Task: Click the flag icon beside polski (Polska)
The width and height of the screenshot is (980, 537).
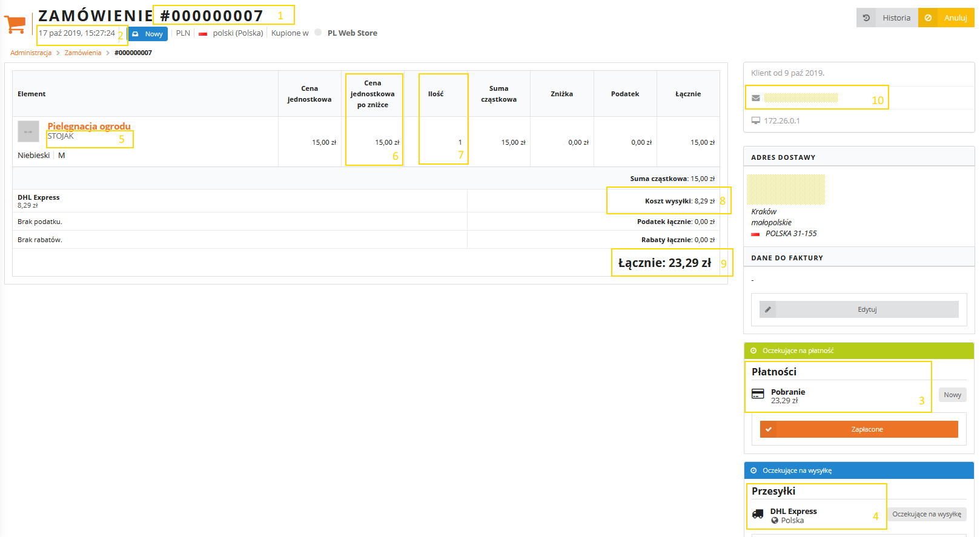Action: pos(203,34)
